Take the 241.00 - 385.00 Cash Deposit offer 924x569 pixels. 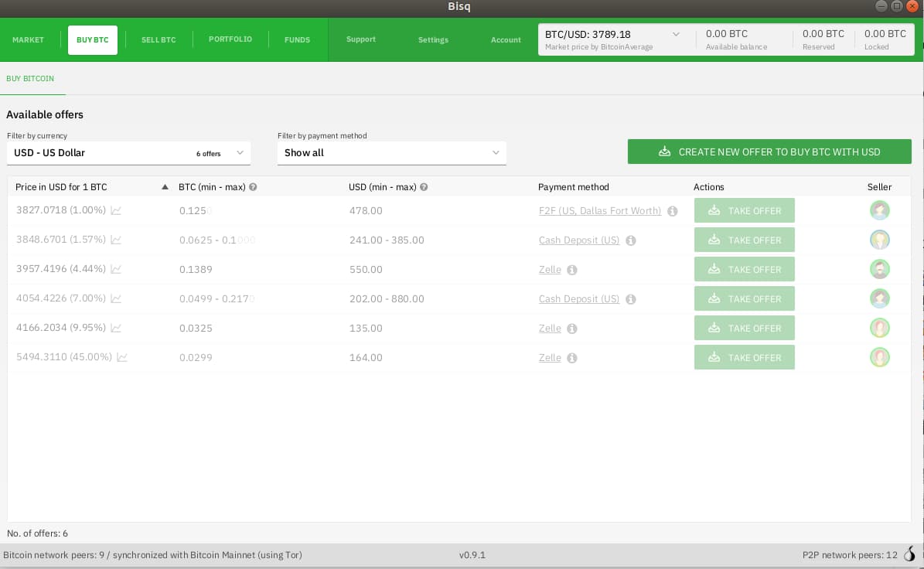click(745, 240)
